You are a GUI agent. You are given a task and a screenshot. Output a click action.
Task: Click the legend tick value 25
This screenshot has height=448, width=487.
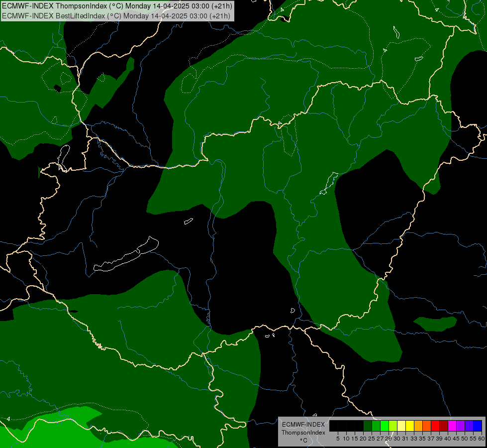tap(372, 439)
